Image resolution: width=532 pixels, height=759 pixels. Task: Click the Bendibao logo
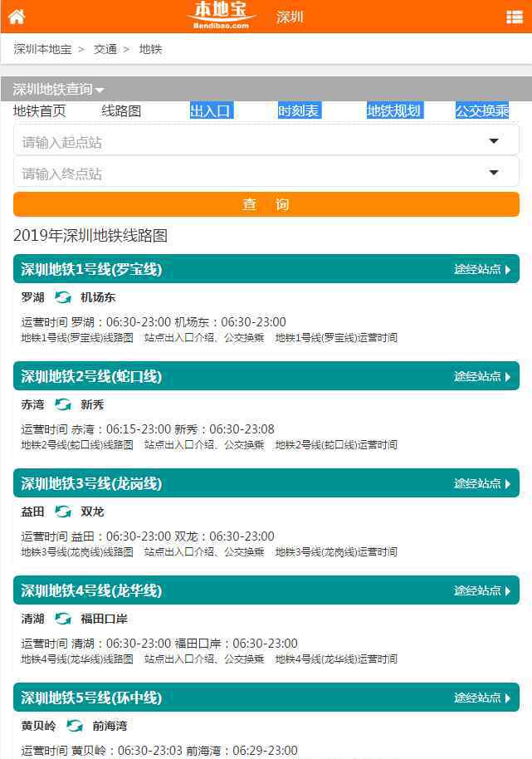pos(221,16)
